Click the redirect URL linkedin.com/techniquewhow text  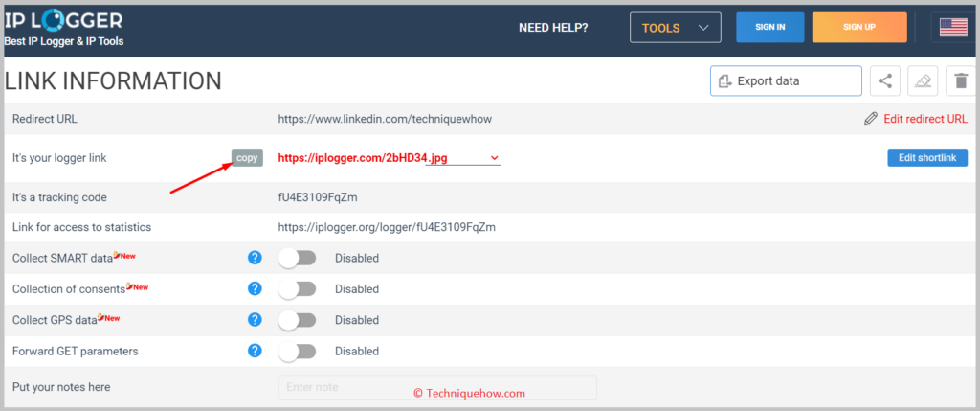[385, 119]
